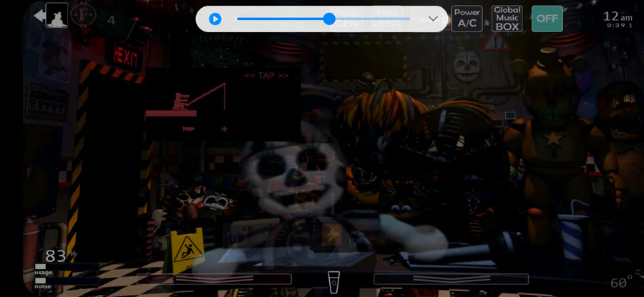Click the 12 am clock text

[x=618, y=16]
